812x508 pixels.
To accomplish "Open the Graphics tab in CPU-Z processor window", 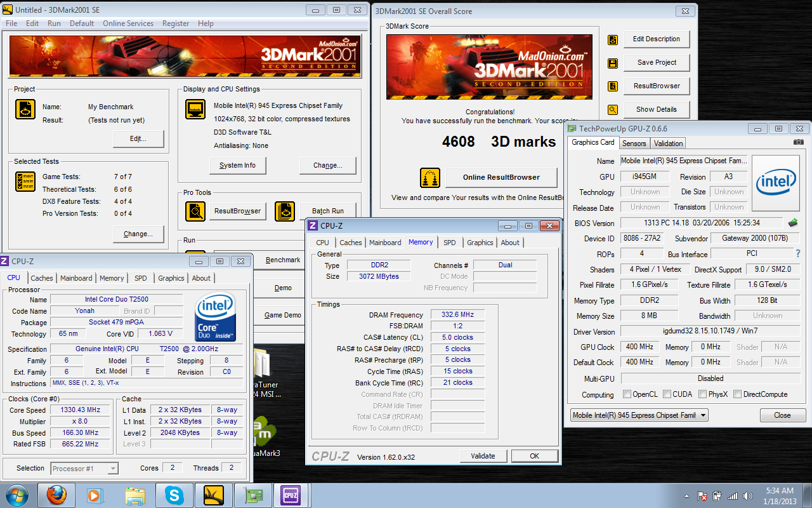I will [171, 278].
